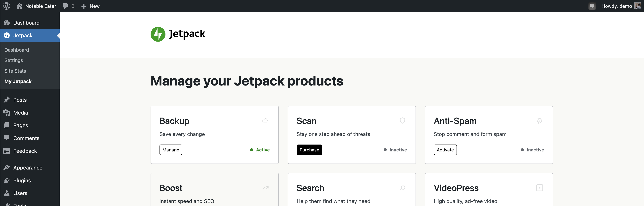The image size is (644, 206).
Task: Click the bug icon on Anti-Spam card
Action: (539, 121)
